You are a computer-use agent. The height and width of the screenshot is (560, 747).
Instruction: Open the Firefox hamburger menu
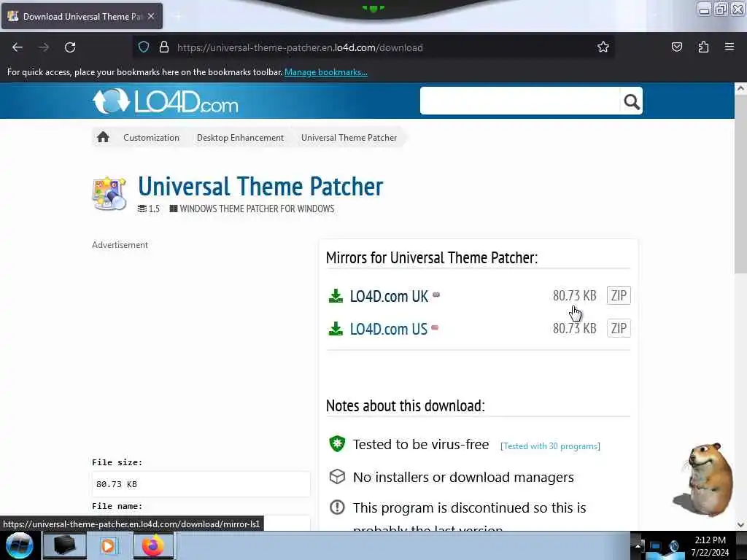point(729,47)
